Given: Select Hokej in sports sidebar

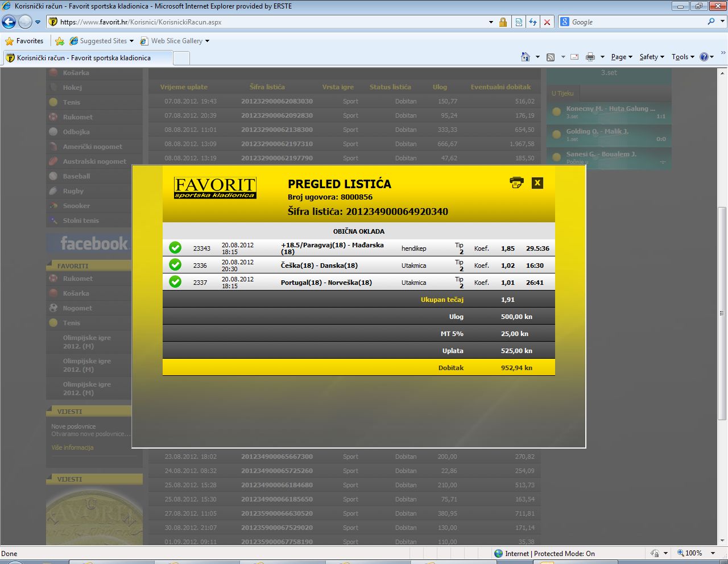Looking at the screenshot, I should (72, 88).
